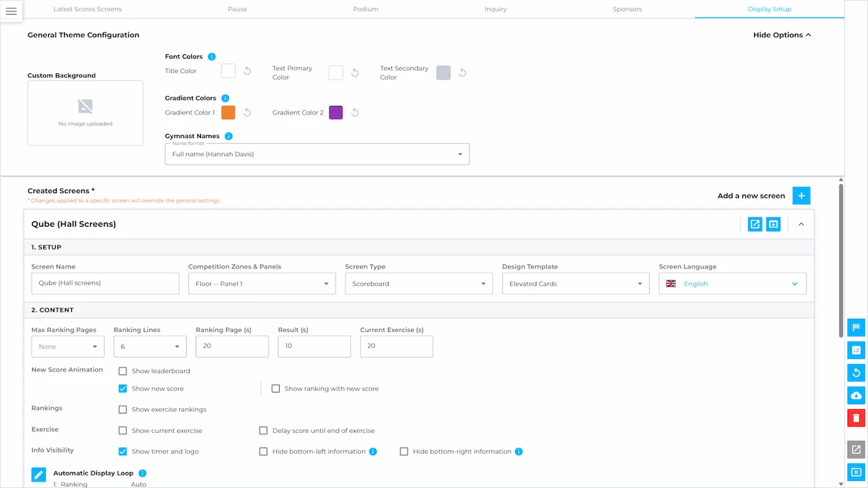The height and width of the screenshot is (488, 868).
Task: Click the grey open-external sidebar icon
Action: click(x=856, y=450)
